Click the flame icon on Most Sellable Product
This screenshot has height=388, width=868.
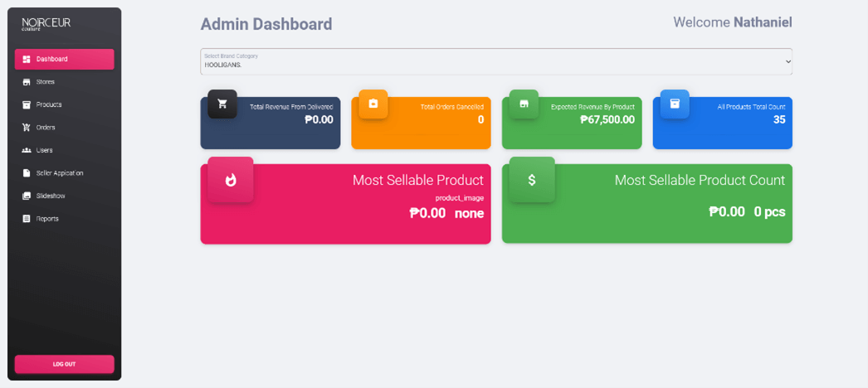coord(231,179)
